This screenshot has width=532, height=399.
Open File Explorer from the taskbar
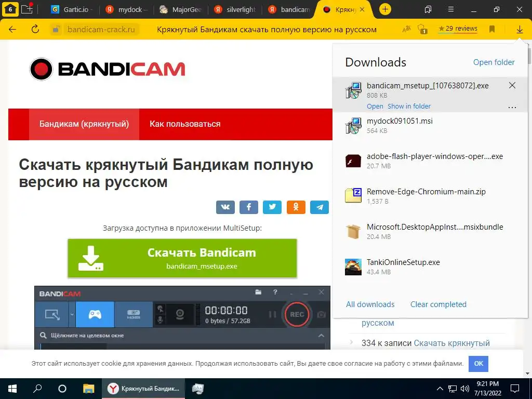88,389
